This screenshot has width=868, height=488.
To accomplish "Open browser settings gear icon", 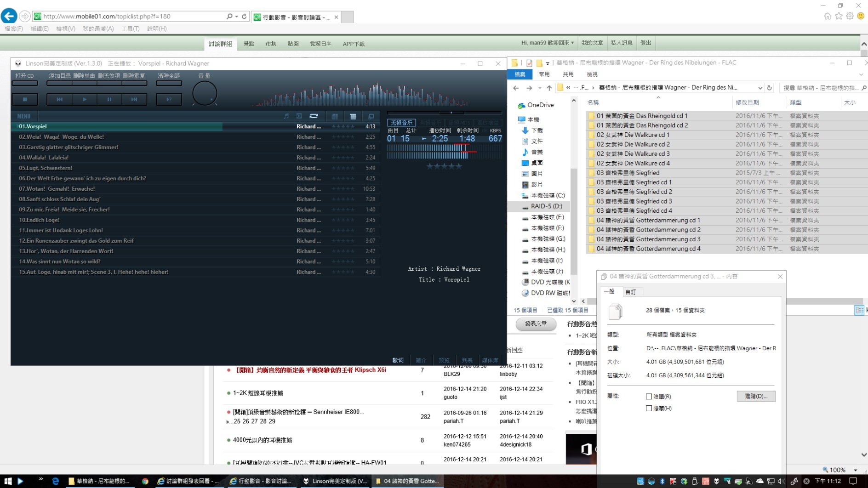I will (850, 16).
